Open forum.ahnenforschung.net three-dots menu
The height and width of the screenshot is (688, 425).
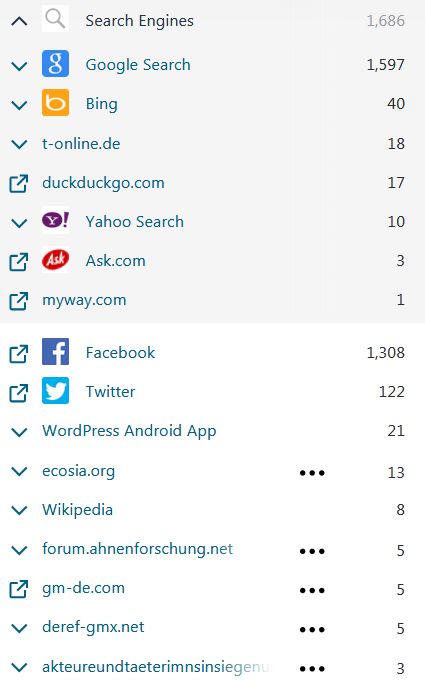(312, 552)
